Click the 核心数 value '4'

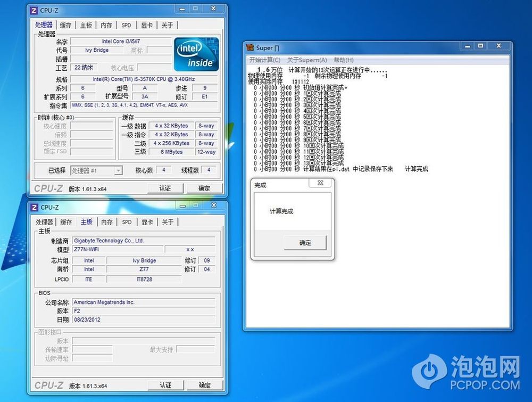pos(164,170)
